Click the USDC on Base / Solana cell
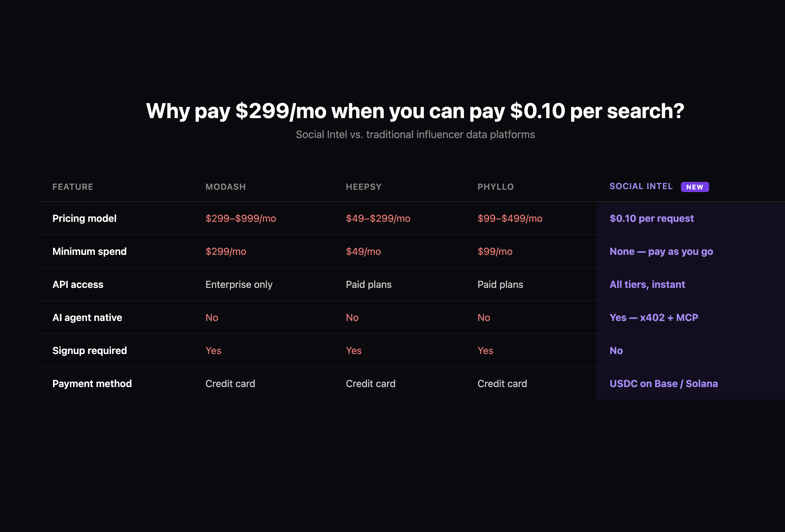 tap(663, 384)
